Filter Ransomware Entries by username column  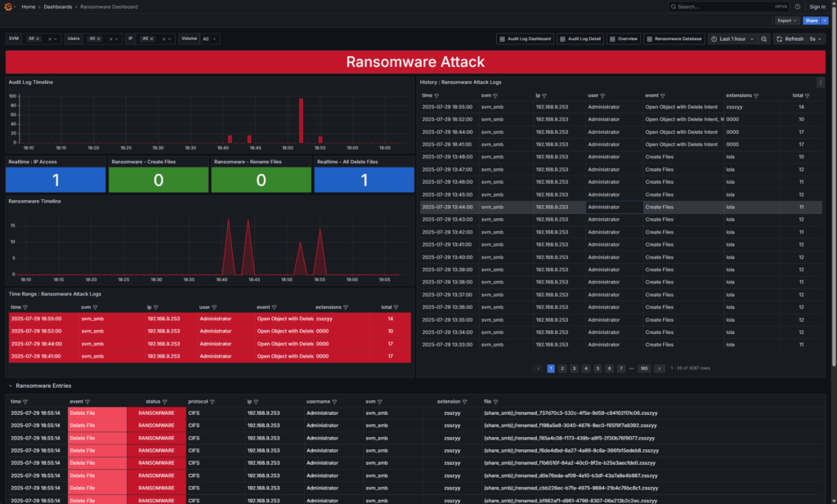click(x=334, y=402)
